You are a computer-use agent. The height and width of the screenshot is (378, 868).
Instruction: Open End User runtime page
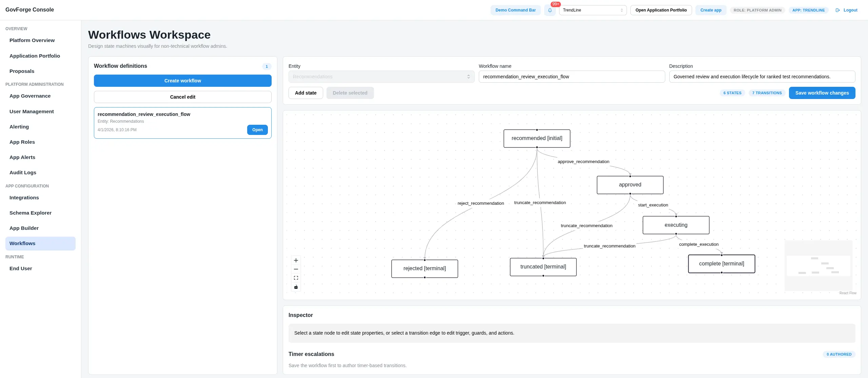40,268
